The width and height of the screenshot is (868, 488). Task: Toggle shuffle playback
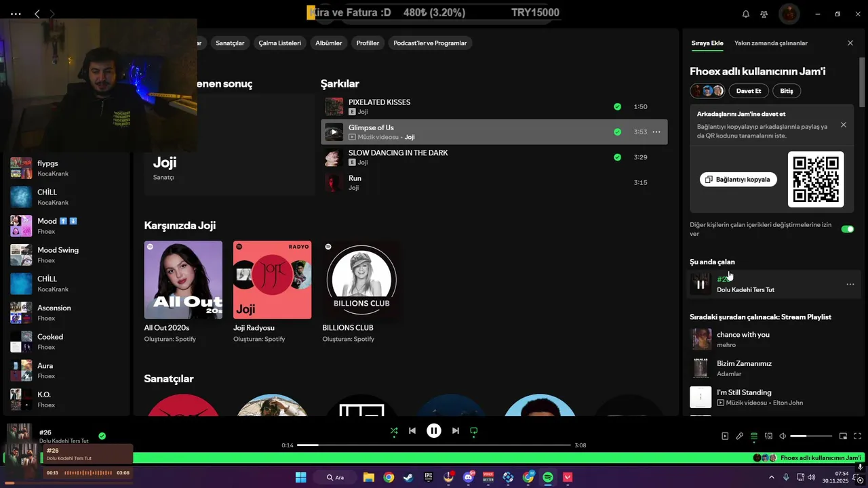[394, 430]
